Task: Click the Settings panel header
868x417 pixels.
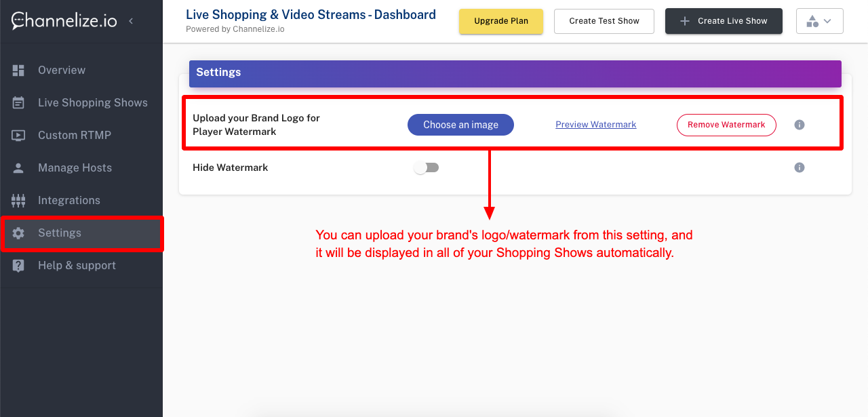Action: (x=515, y=74)
